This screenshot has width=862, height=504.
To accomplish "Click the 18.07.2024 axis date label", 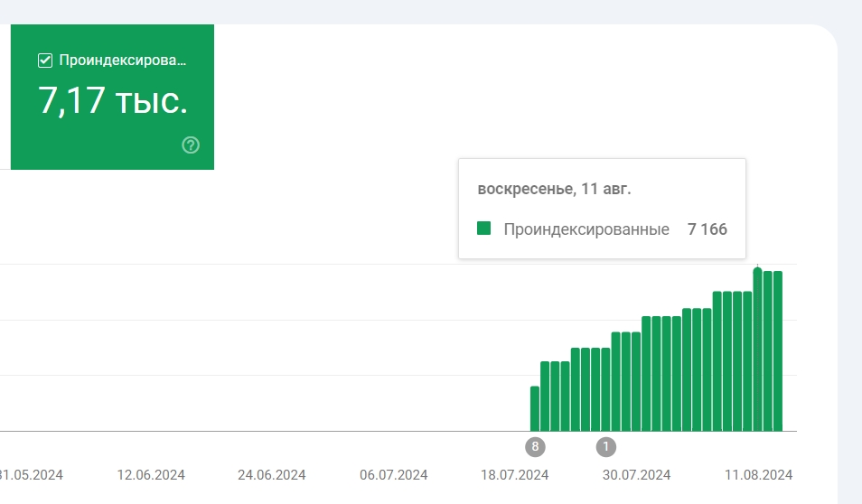I will tap(515, 475).
